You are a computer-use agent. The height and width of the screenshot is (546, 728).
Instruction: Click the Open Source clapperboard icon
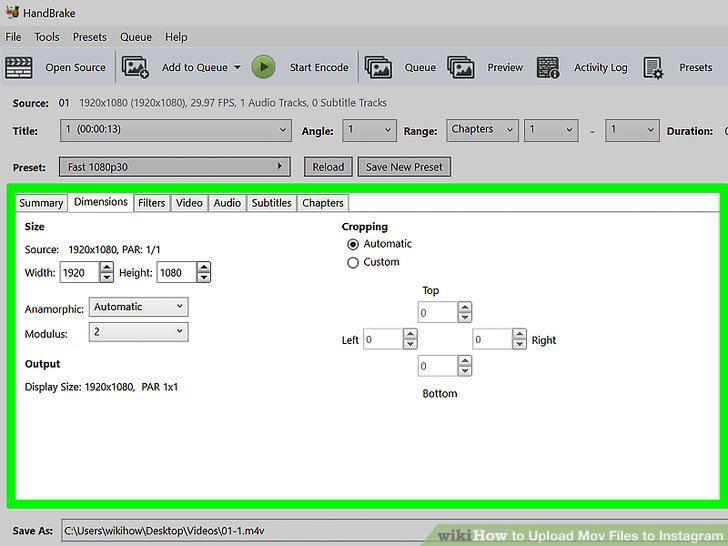(19, 67)
